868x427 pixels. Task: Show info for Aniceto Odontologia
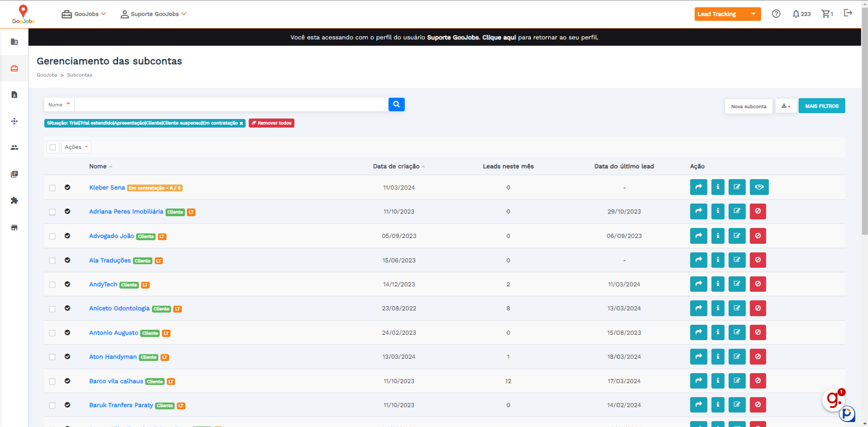tap(718, 308)
